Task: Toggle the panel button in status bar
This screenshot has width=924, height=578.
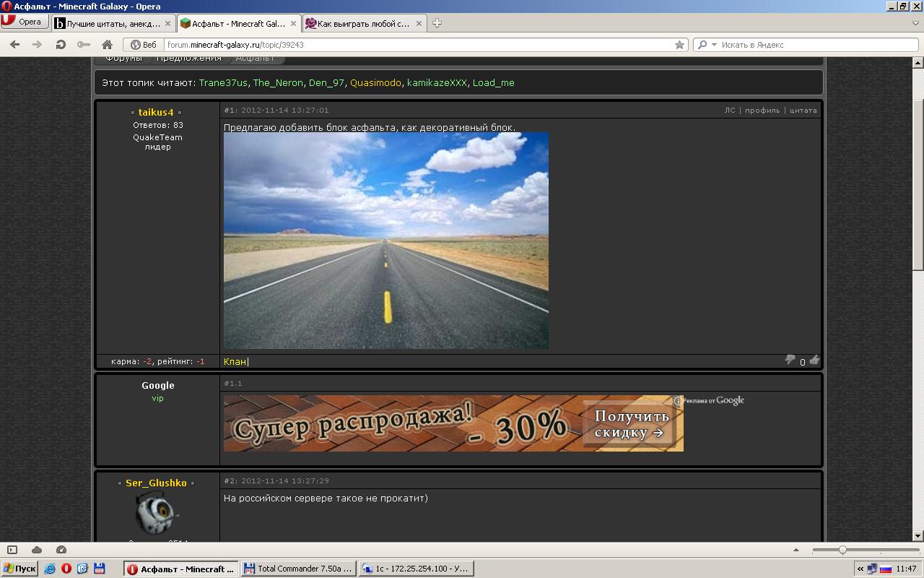Action: coord(12,550)
